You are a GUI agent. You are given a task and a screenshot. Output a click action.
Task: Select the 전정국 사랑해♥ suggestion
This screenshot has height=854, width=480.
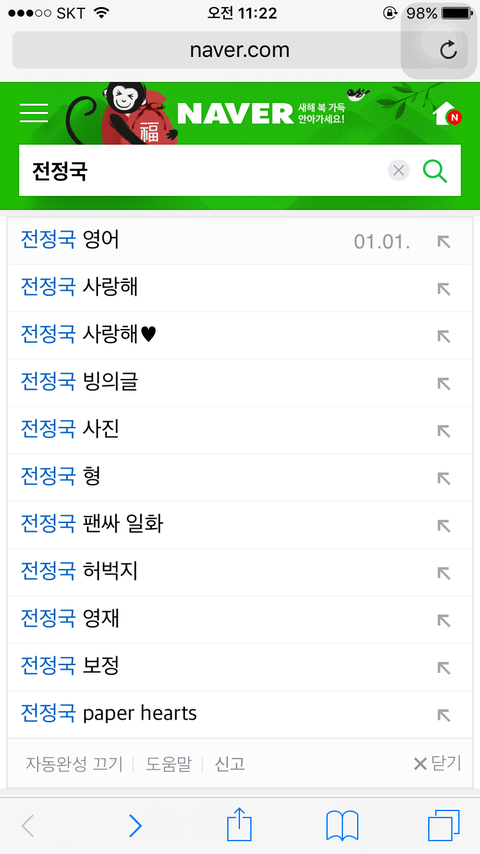coord(89,334)
